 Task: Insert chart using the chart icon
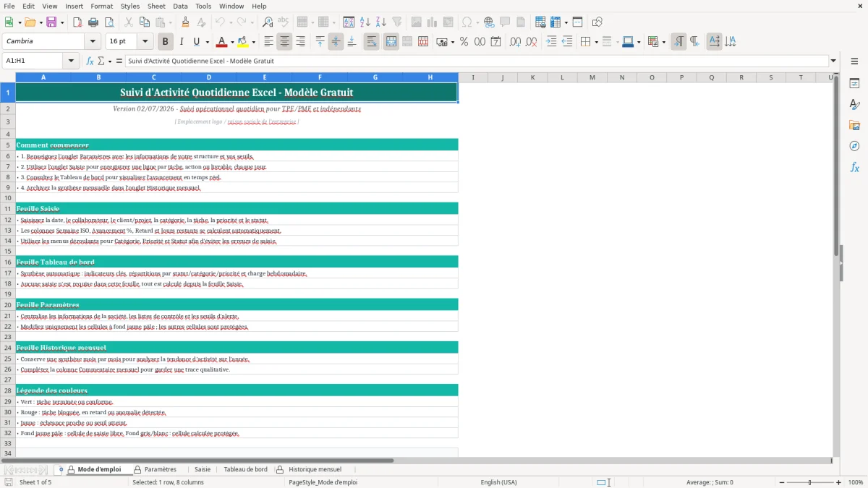tap(432, 22)
